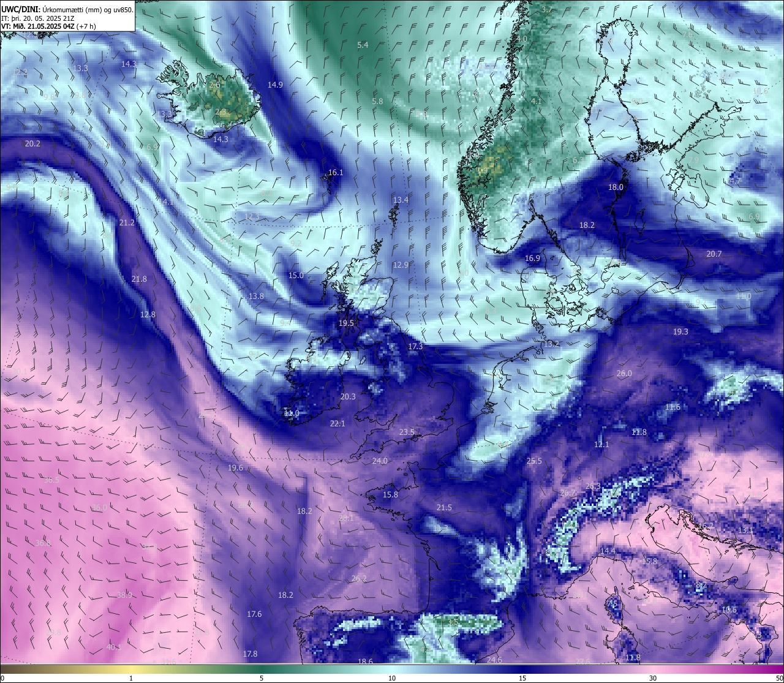Click the '23.5' value over southern England

click(407, 432)
